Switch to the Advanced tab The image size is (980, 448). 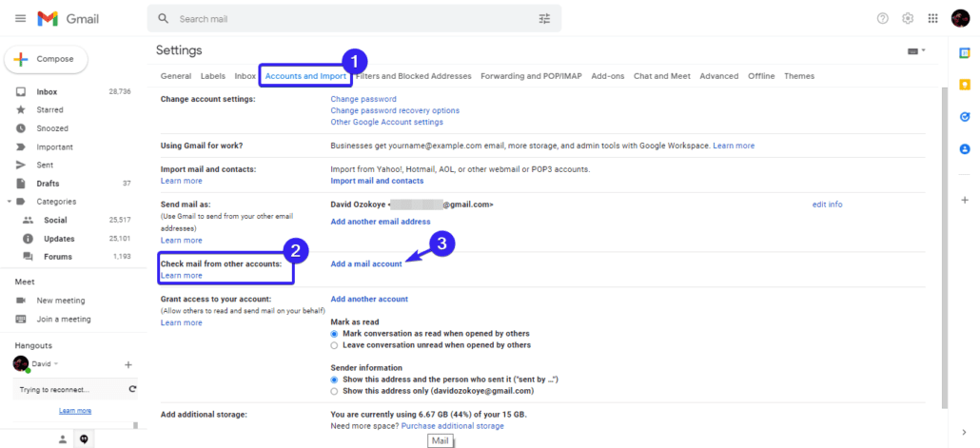(x=718, y=76)
